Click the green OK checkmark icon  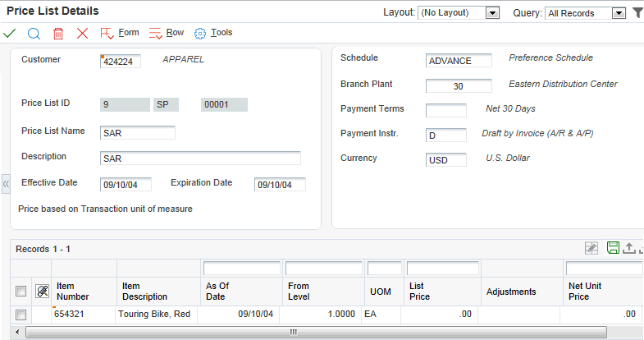point(10,34)
